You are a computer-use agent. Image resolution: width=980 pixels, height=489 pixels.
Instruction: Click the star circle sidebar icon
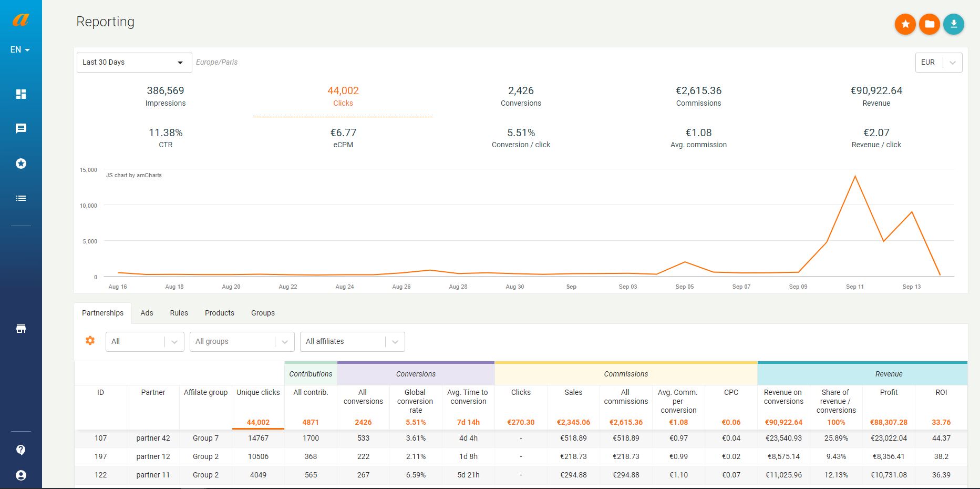point(21,164)
